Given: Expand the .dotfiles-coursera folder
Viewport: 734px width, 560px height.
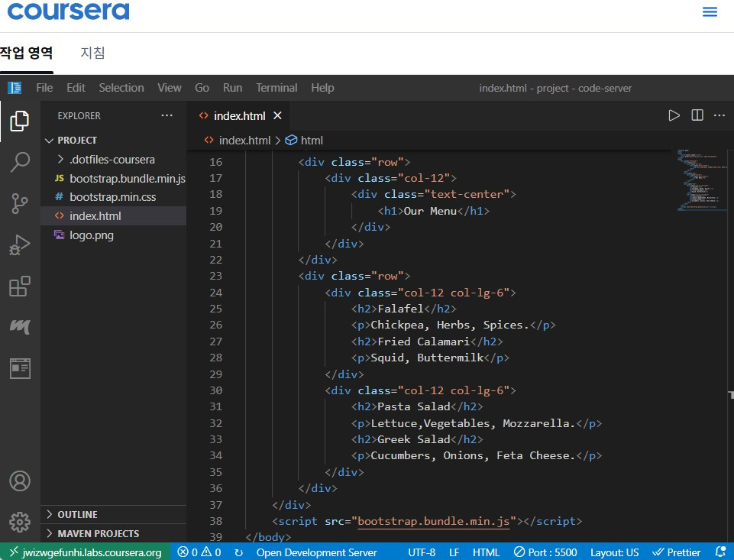Looking at the screenshot, I should [x=112, y=160].
